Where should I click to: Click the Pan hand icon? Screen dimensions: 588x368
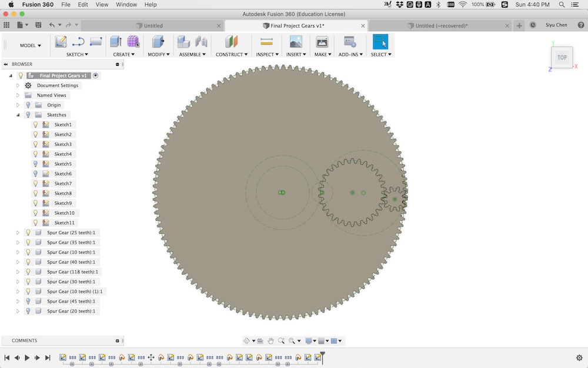[270, 341]
